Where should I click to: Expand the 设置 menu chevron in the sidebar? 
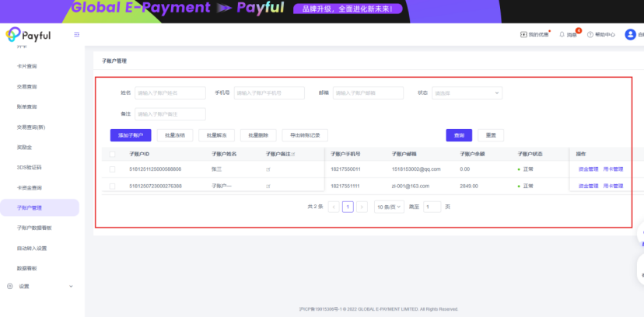[71, 286]
